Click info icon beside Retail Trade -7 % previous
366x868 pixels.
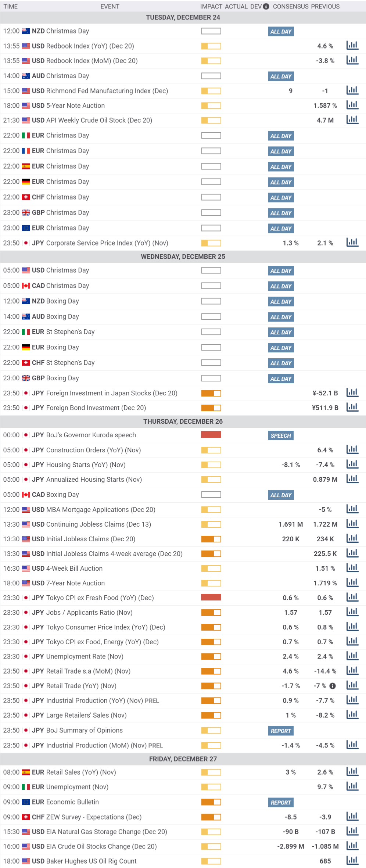pyautogui.click(x=333, y=686)
